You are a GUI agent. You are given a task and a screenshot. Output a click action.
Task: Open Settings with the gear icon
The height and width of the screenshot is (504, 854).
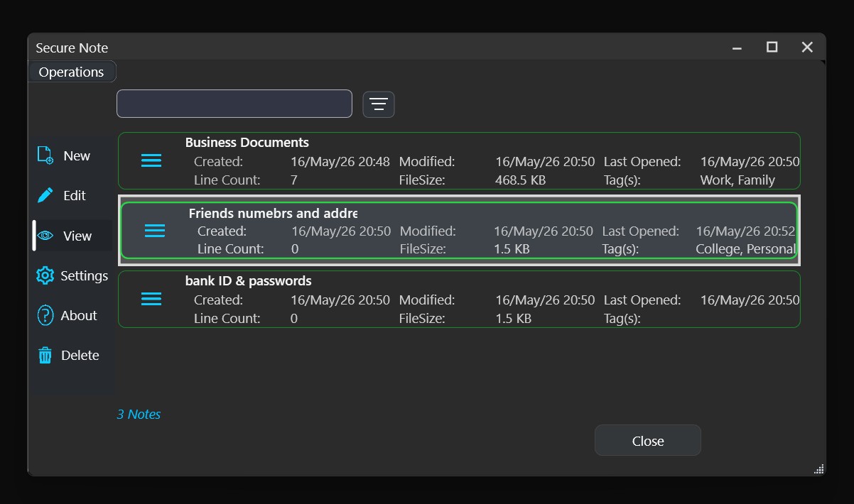[72, 275]
